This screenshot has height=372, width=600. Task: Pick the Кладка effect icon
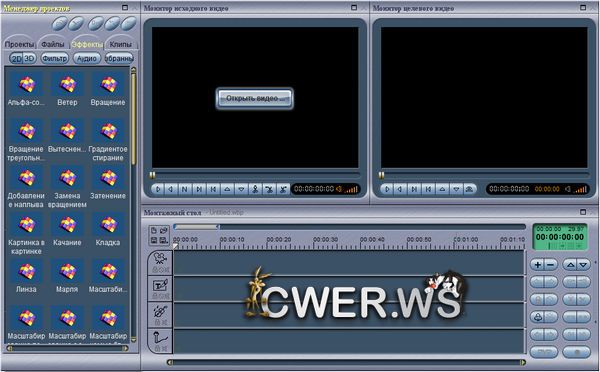click(x=108, y=224)
